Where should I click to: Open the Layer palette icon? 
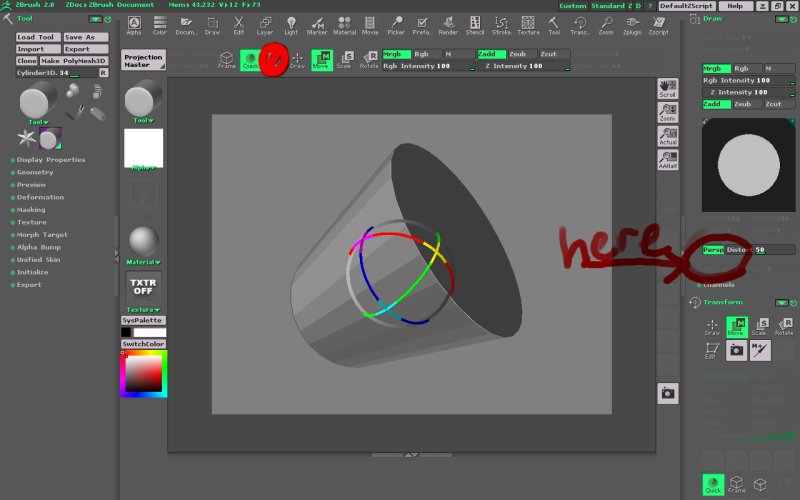tap(265, 25)
